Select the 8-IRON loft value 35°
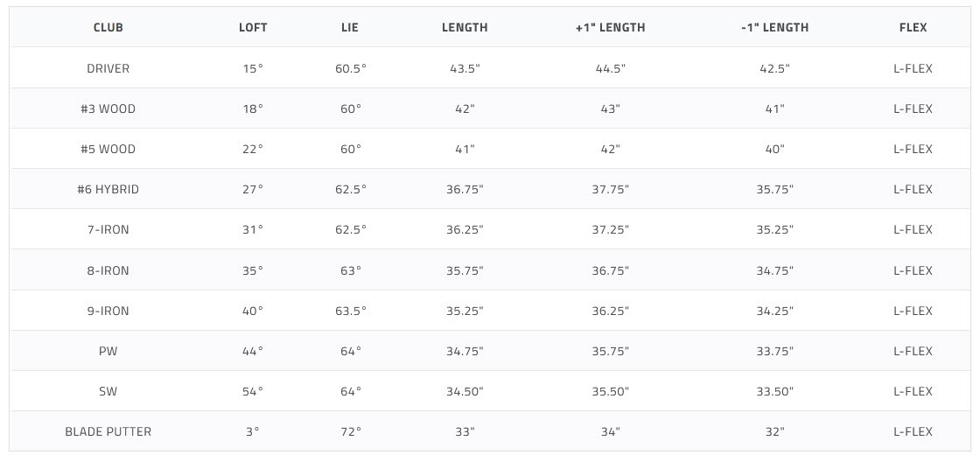Viewport: 980px width, 455px height. click(x=253, y=270)
